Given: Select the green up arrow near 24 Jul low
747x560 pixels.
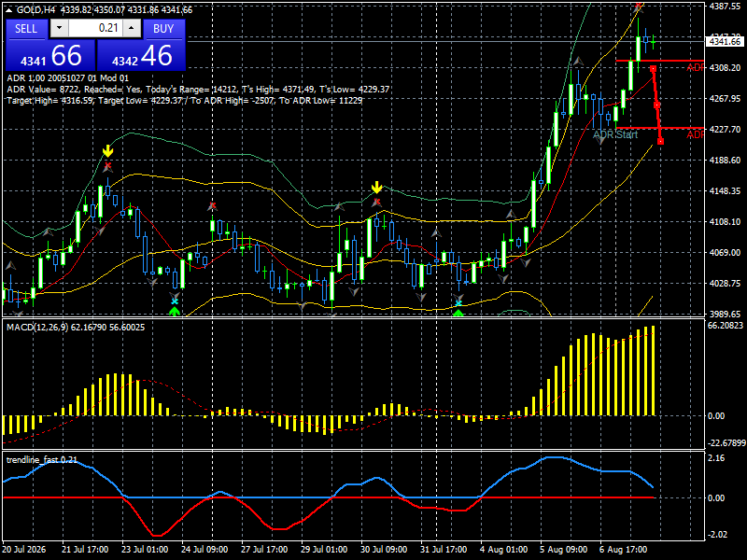Looking at the screenshot, I should (x=175, y=312).
